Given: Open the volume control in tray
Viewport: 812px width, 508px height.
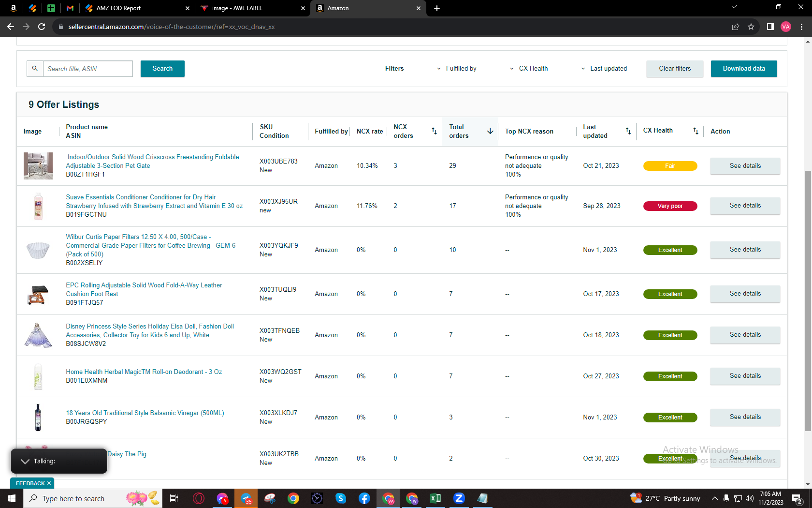Looking at the screenshot, I should [x=750, y=498].
